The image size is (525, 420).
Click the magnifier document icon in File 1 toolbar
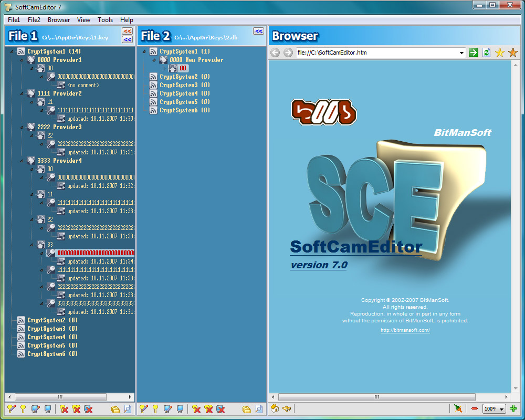tap(128, 409)
